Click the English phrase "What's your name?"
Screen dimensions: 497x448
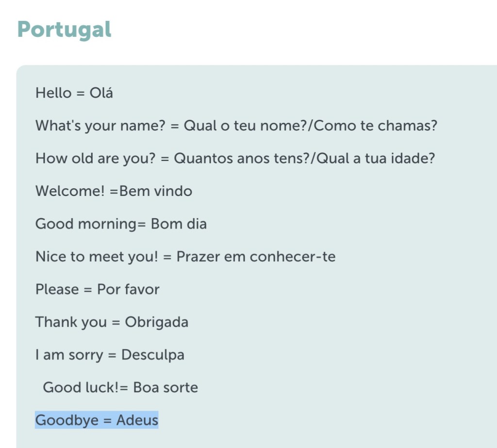100,126
